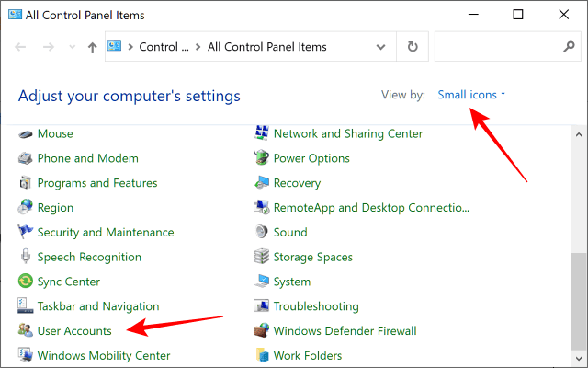Open the User Accounts link
Screen dimensions: 588x368
point(74,331)
